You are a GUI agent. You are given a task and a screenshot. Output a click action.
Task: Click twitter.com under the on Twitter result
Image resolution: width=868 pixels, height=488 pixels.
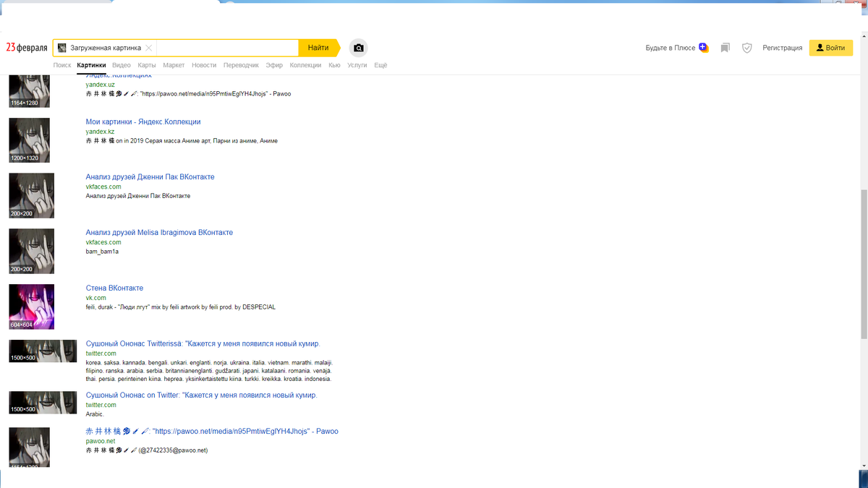101,405
